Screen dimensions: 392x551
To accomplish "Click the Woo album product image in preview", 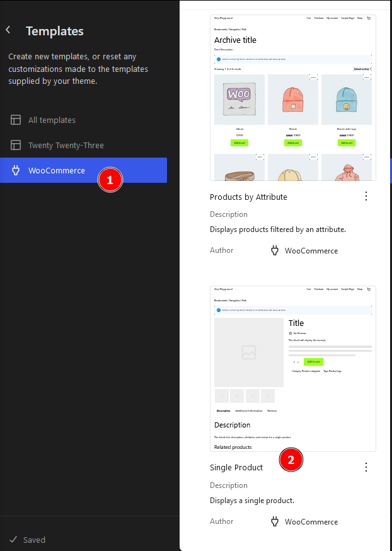I will click(239, 100).
